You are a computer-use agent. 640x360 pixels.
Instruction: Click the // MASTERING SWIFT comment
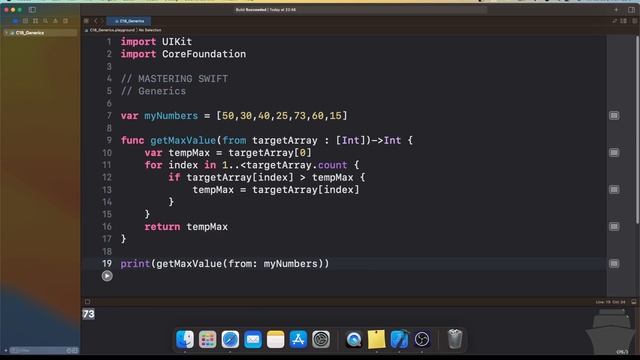(x=174, y=79)
